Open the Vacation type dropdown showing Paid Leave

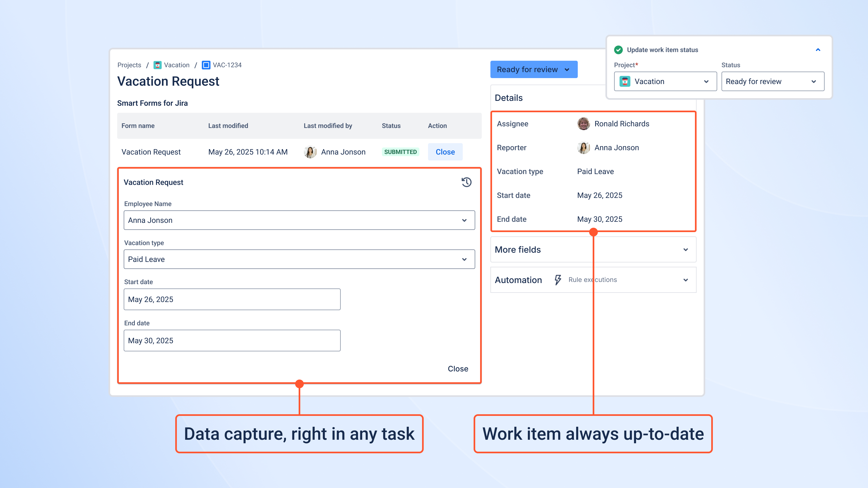click(x=299, y=259)
